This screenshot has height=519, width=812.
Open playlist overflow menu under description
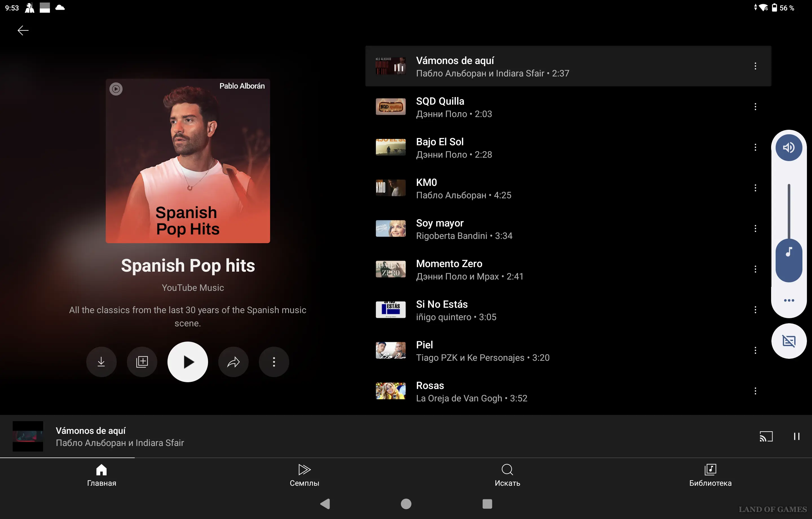coord(274,362)
